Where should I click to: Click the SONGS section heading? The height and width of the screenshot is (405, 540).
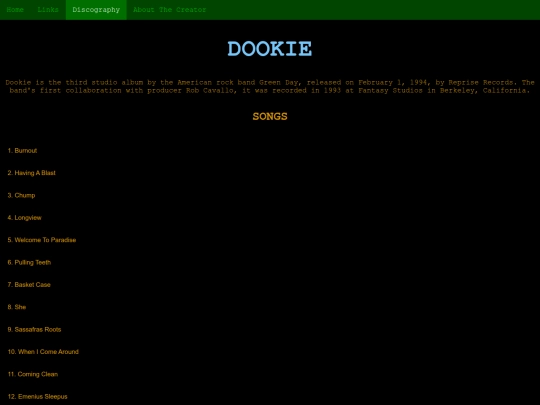point(270,116)
